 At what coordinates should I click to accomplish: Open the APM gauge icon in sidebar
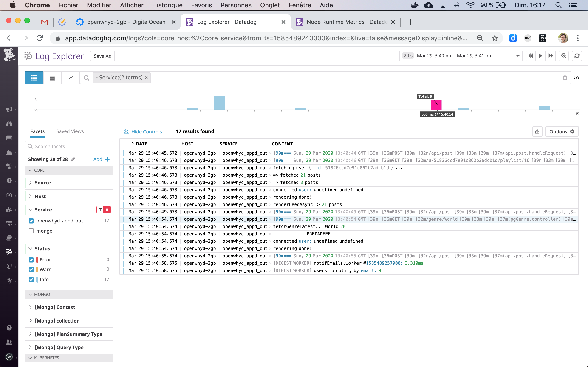tap(9, 195)
